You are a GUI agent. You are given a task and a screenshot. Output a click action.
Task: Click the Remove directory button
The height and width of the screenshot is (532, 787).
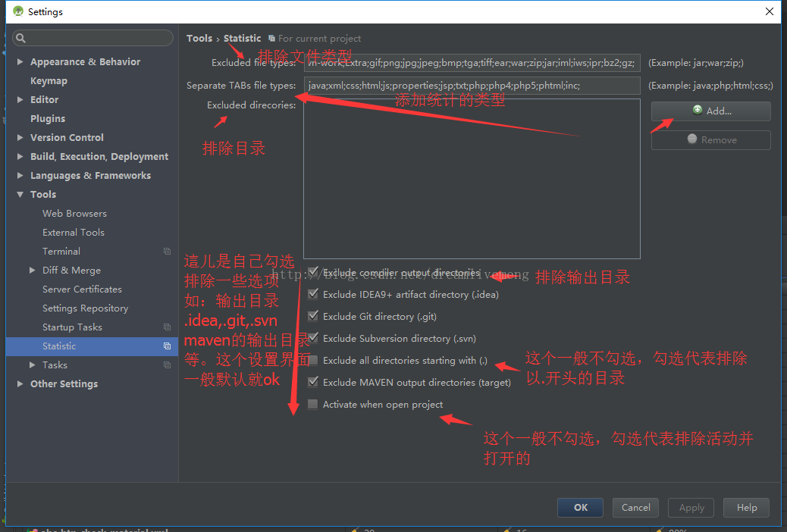click(710, 139)
